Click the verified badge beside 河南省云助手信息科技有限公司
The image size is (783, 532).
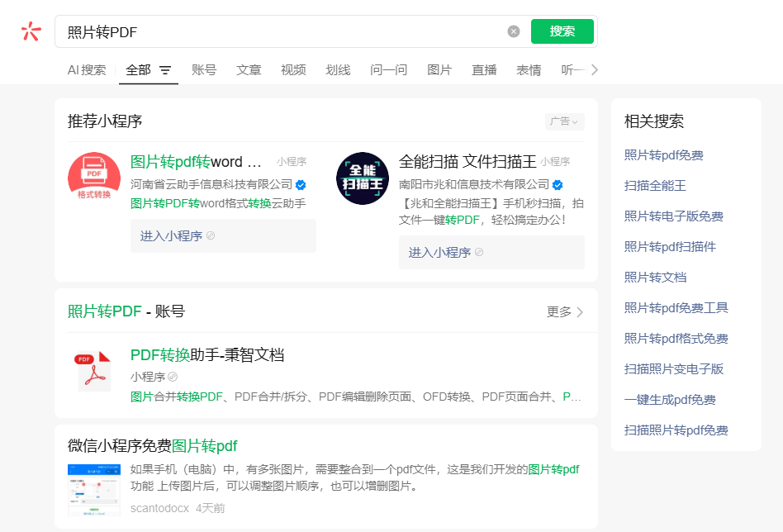(x=301, y=185)
